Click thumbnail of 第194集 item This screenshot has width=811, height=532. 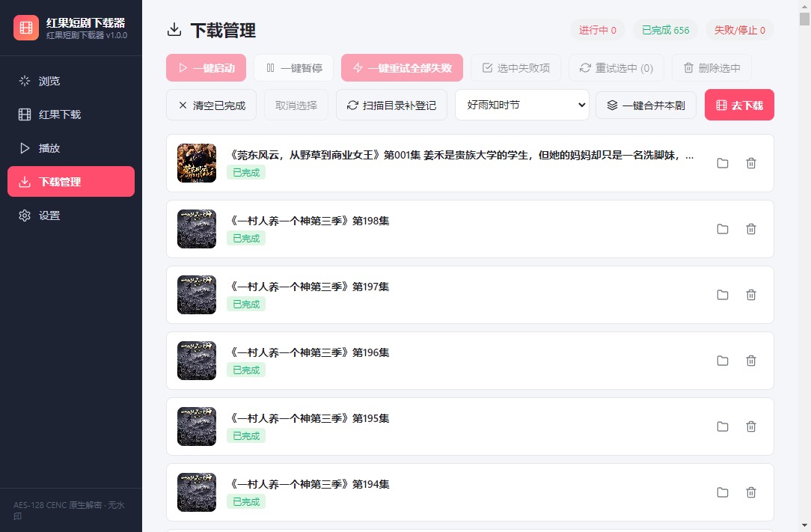tap(197, 492)
